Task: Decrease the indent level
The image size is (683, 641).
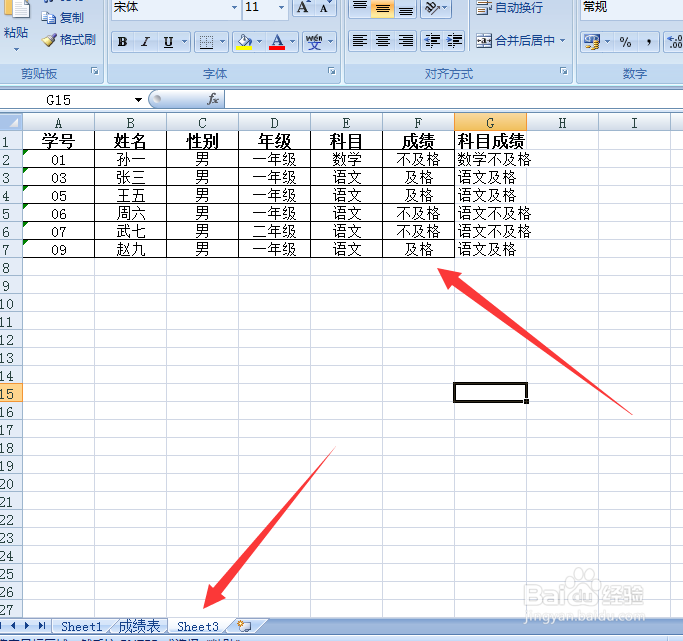Action: (432, 41)
